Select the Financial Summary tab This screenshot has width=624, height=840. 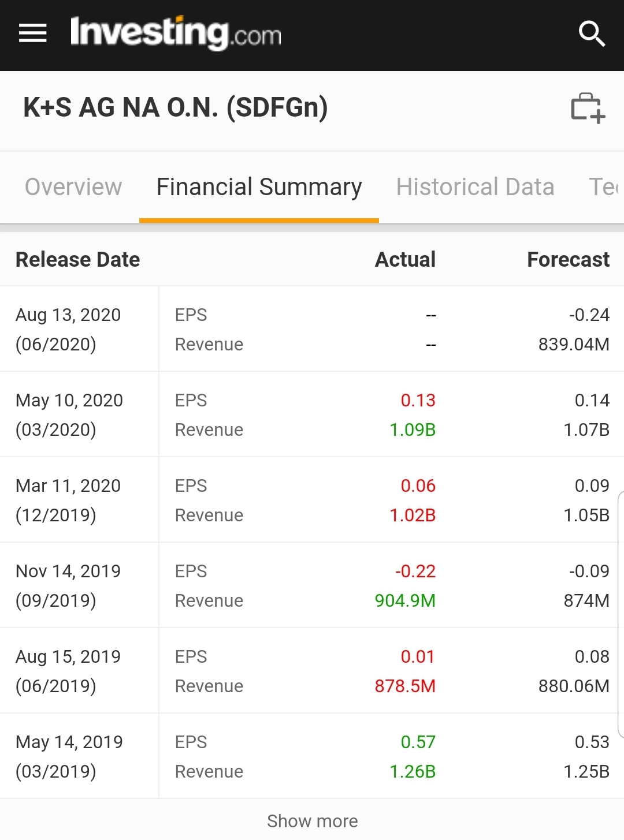coord(259,187)
